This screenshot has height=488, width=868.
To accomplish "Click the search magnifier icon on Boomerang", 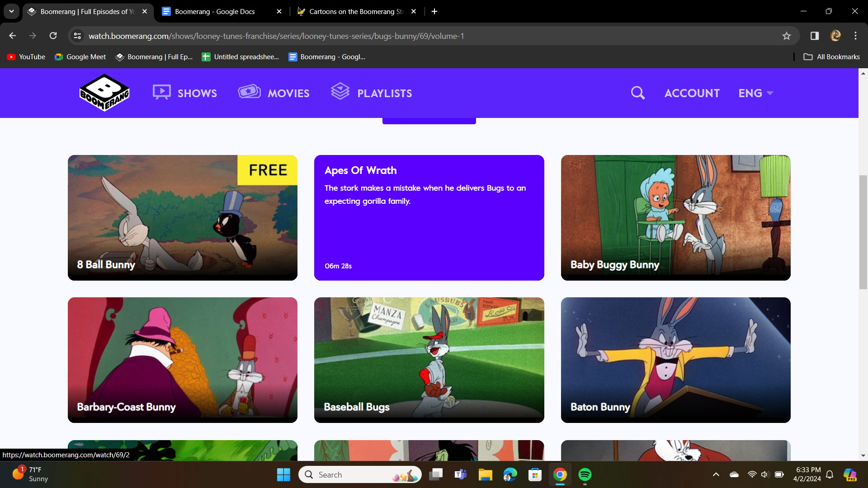I will click(637, 93).
